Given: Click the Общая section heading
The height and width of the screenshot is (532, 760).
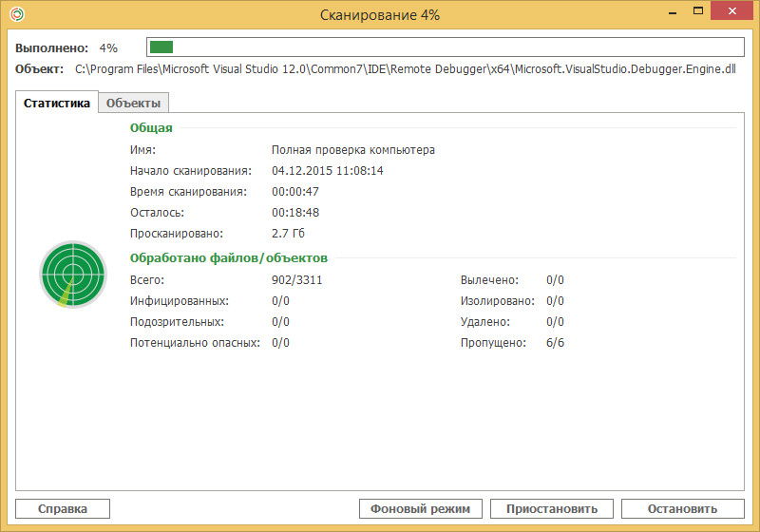Looking at the screenshot, I should pyautogui.click(x=151, y=128).
